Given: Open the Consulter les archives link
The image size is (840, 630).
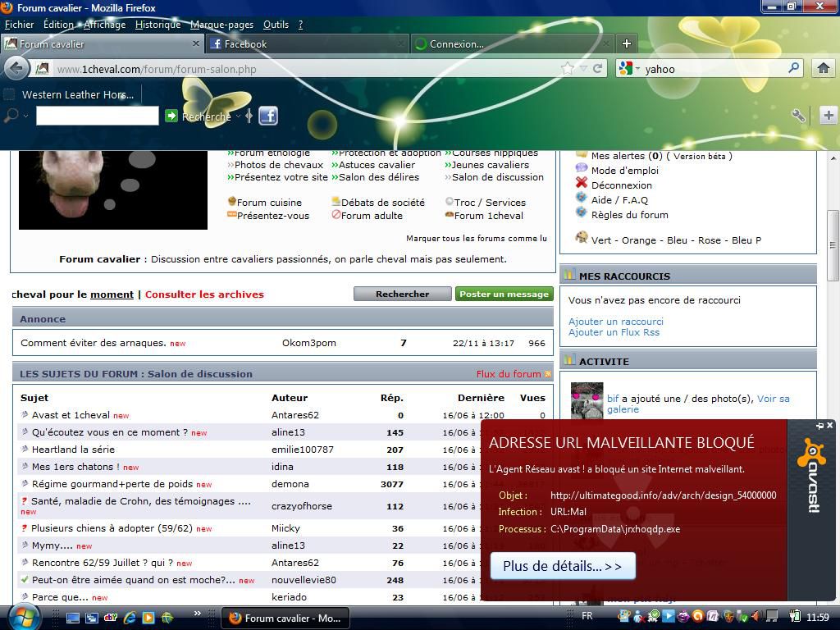Looking at the screenshot, I should pyautogui.click(x=204, y=294).
